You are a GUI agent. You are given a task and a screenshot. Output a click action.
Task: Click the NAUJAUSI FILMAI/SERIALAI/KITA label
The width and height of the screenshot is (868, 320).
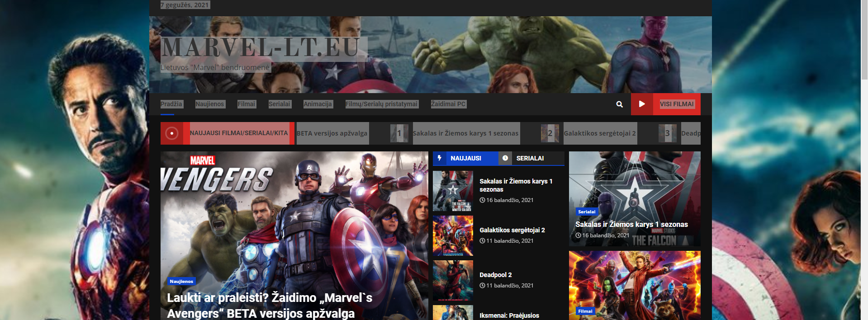(x=239, y=133)
